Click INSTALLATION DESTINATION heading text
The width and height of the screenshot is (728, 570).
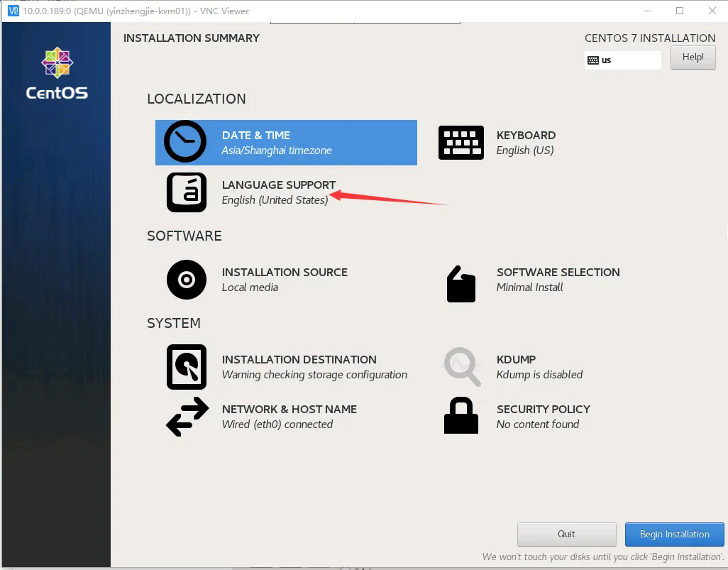coord(299,360)
